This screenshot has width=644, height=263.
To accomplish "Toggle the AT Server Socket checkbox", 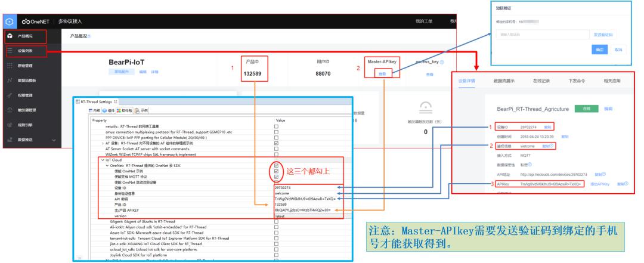I will click(x=277, y=148).
